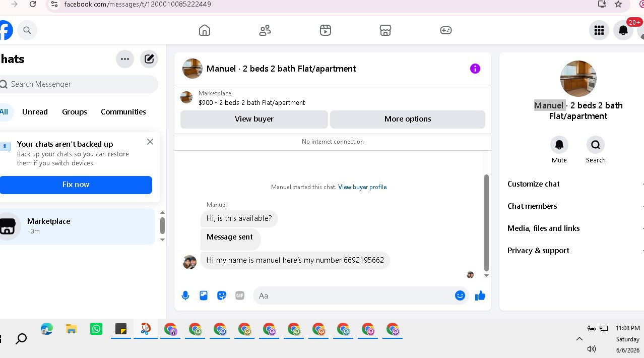Open the emoji picker smiley icon
The width and height of the screenshot is (644, 358).
pyautogui.click(x=460, y=295)
